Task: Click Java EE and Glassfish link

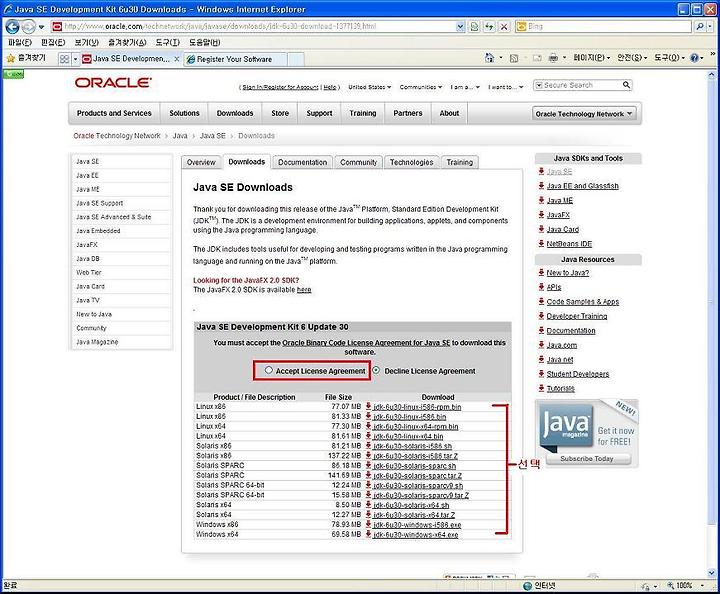Action: (582, 185)
